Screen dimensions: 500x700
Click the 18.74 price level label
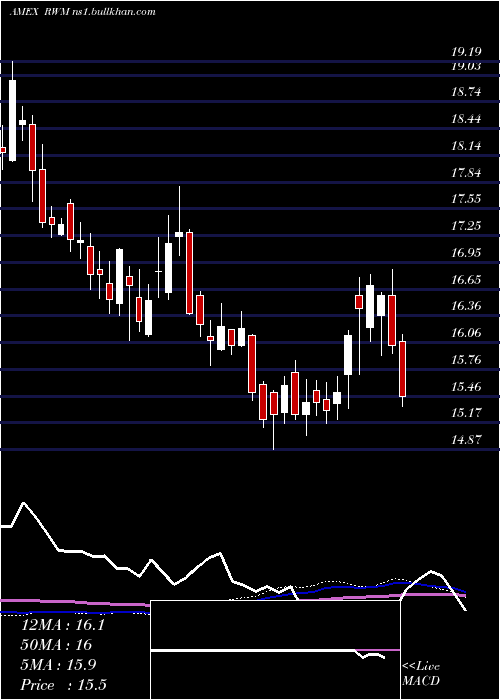466,92
